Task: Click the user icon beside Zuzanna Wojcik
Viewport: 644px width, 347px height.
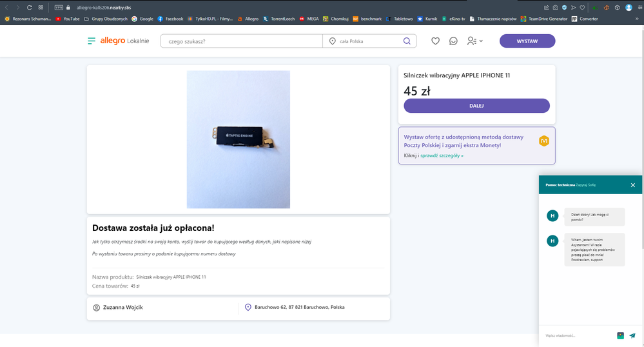Action: click(x=97, y=308)
